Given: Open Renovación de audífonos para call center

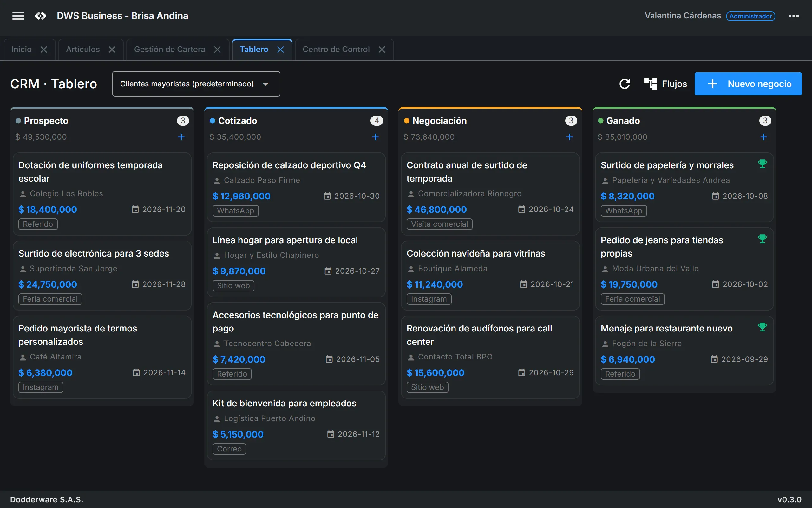Looking at the screenshot, I should pos(490,357).
